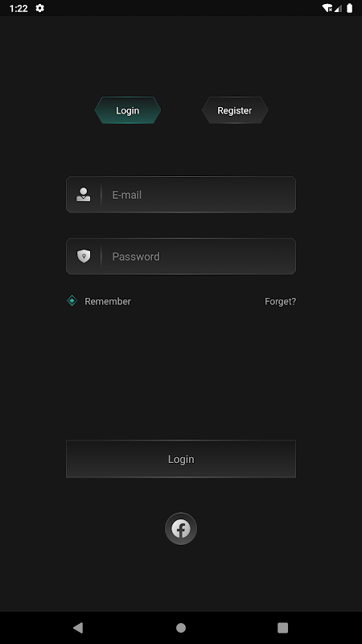This screenshot has height=644, width=362.
Task: Switch to the Register tab
Action: click(235, 110)
